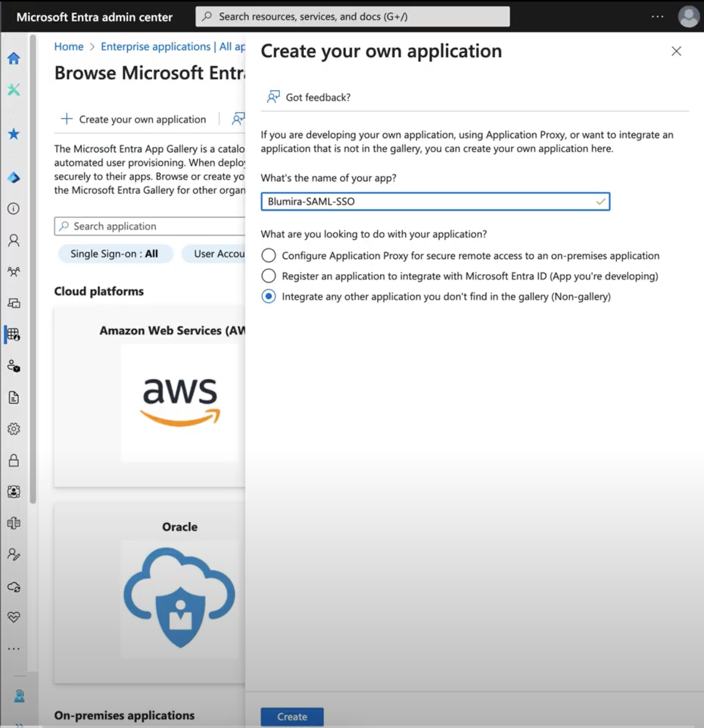The image size is (704, 728).
Task: Open the book-style icon in sidebar
Action: coord(14,523)
